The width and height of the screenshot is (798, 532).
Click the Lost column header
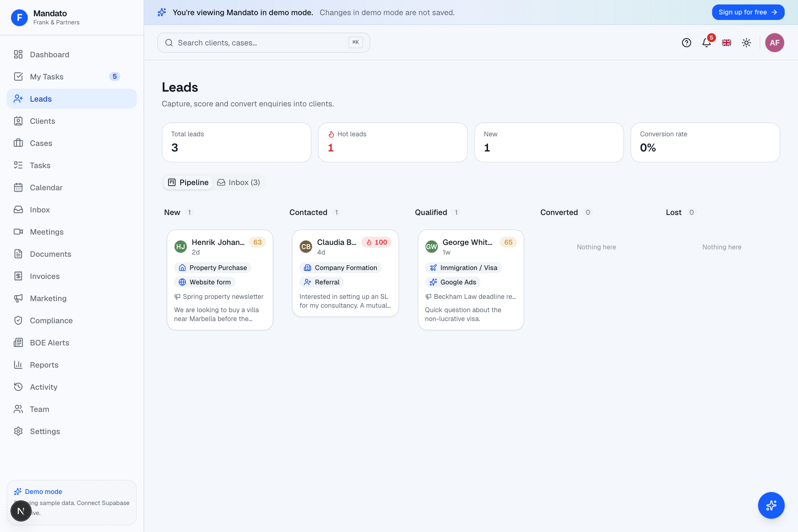click(673, 212)
